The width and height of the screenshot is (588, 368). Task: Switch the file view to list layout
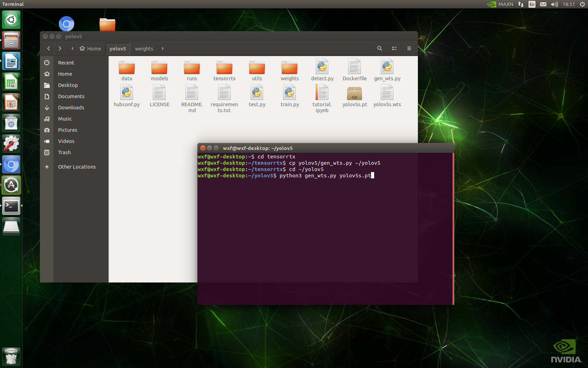[x=394, y=48]
